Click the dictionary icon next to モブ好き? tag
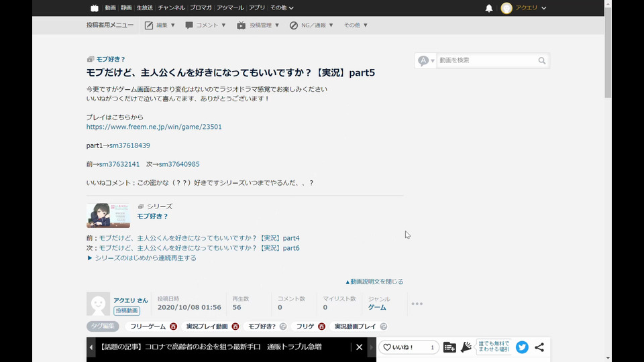 click(x=283, y=326)
